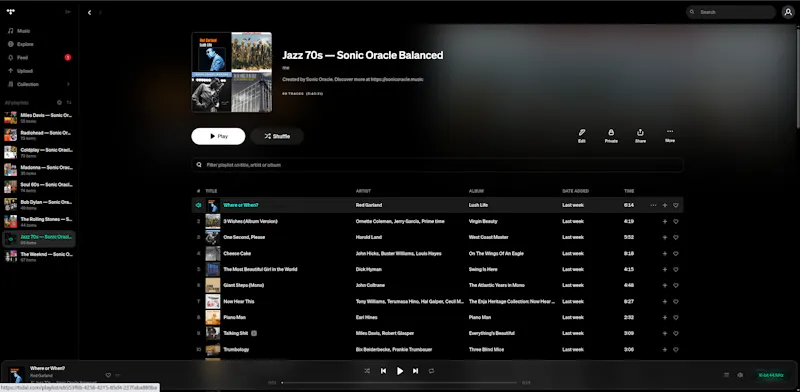The width and height of the screenshot is (800, 392).
Task: Click the play button in the player bar
Action: tap(399, 371)
